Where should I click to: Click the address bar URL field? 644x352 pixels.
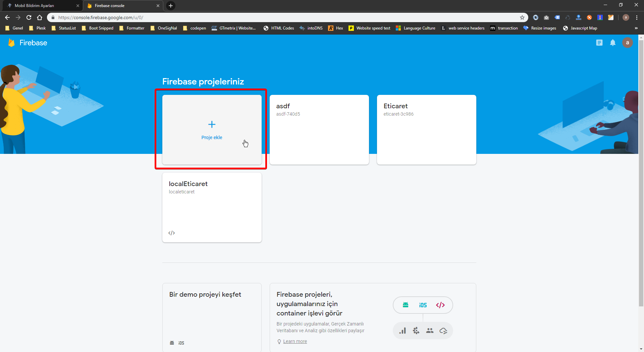tap(288, 17)
